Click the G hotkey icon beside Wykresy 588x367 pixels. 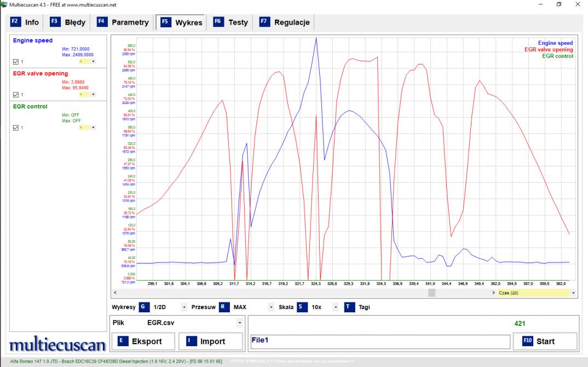tap(144, 307)
